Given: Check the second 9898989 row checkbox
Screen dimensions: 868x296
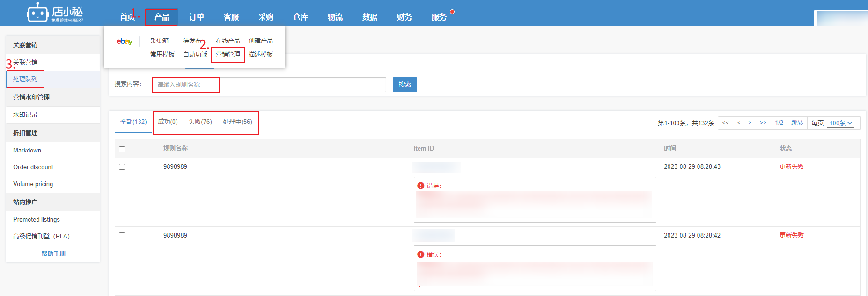Looking at the screenshot, I should [x=122, y=236].
